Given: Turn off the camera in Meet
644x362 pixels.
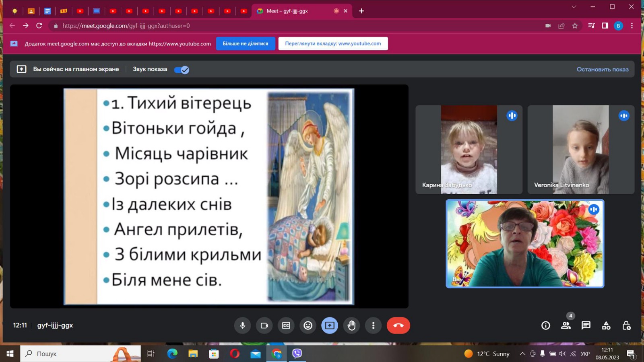Looking at the screenshot, I should tap(264, 325).
